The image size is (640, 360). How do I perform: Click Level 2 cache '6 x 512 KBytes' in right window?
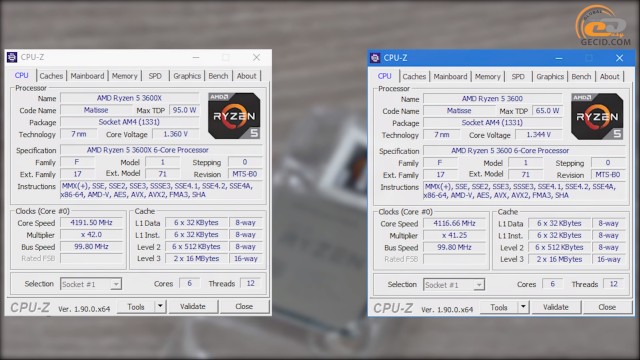coord(559,248)
